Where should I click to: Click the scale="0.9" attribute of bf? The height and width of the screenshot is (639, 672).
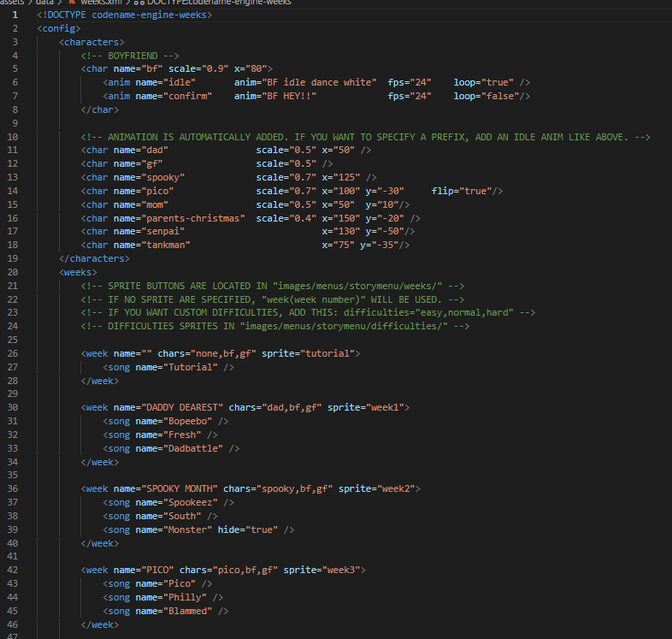tap(198, 69)
